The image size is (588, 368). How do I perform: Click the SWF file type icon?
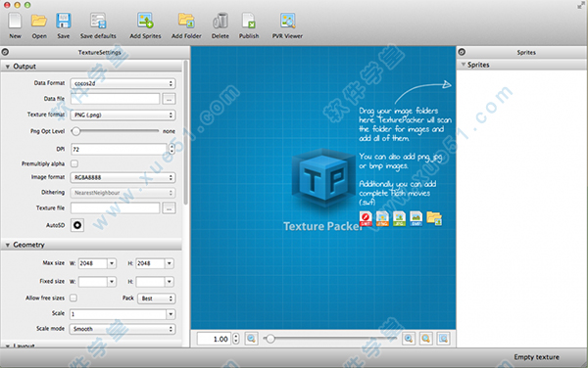click(x=366, y=218)
